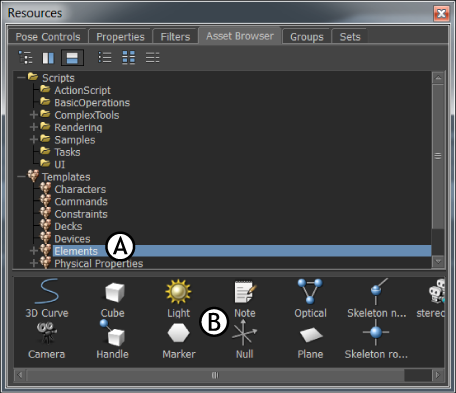456x393 pixels.
Task: Select the Commands template row
Action: (81, 202)
